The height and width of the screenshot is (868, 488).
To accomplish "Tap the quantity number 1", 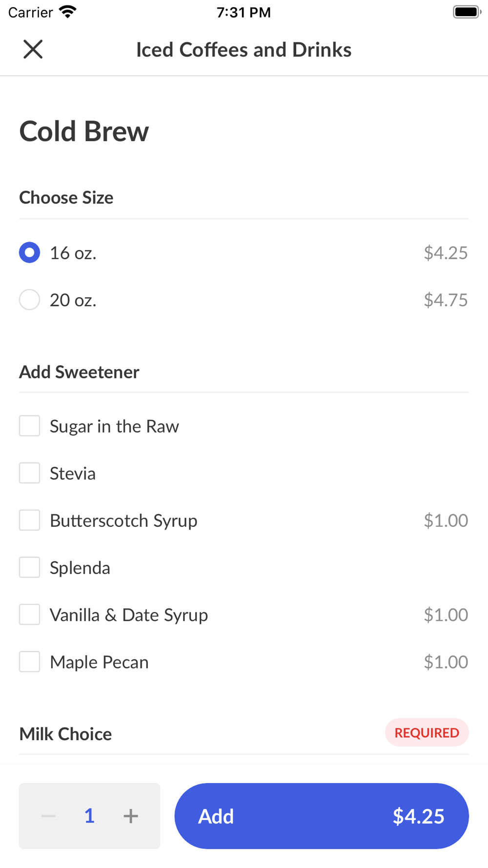I will (89, 816).
